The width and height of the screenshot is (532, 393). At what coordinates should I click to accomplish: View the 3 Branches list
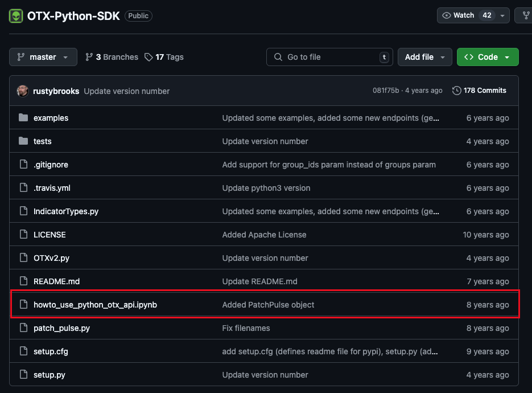112,57
